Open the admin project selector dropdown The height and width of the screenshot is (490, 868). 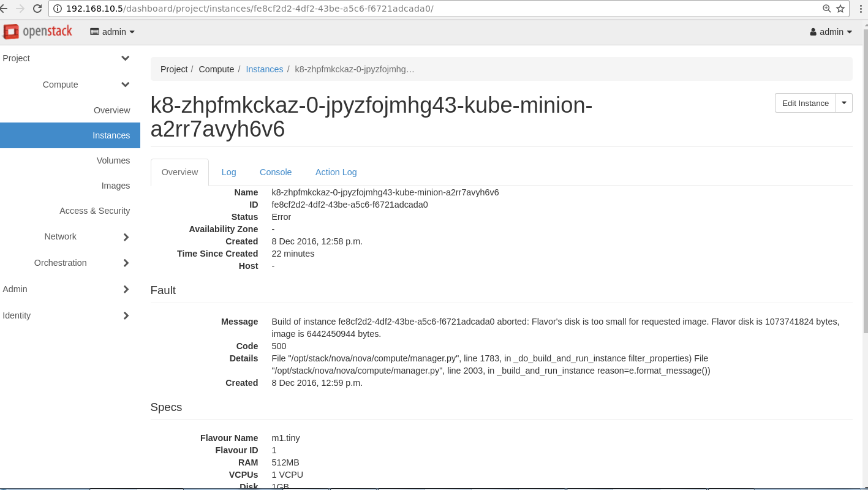[113, 32]
